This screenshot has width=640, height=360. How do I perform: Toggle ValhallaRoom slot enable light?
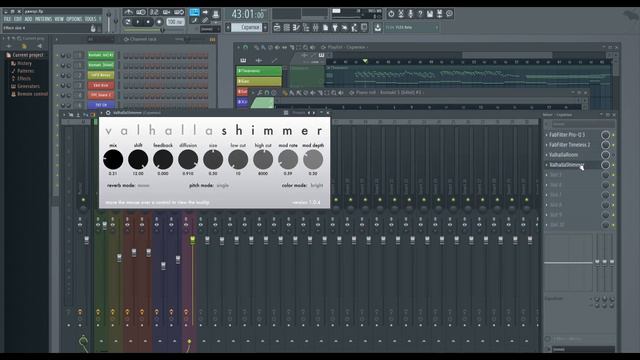pos(613,155)
